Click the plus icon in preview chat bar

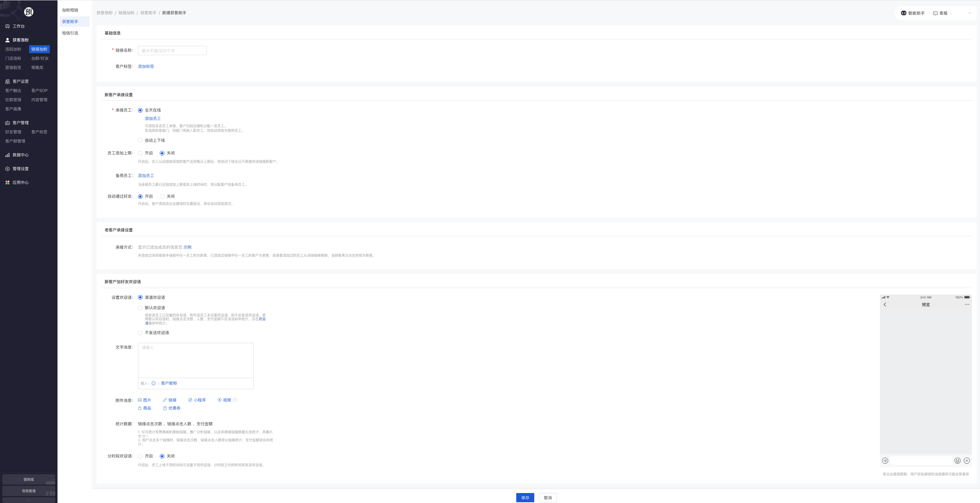click(x=967, y=461)
